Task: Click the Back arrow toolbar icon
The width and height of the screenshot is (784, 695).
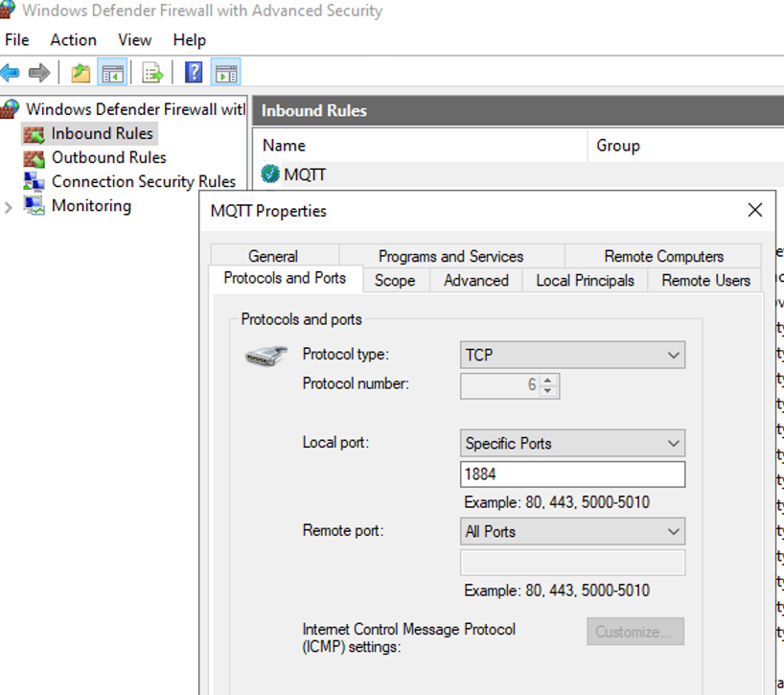Action: pos(10,73)
